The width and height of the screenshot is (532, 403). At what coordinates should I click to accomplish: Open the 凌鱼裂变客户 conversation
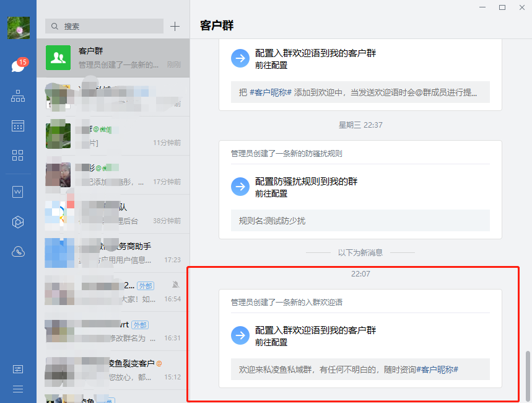tap(113, 370)
